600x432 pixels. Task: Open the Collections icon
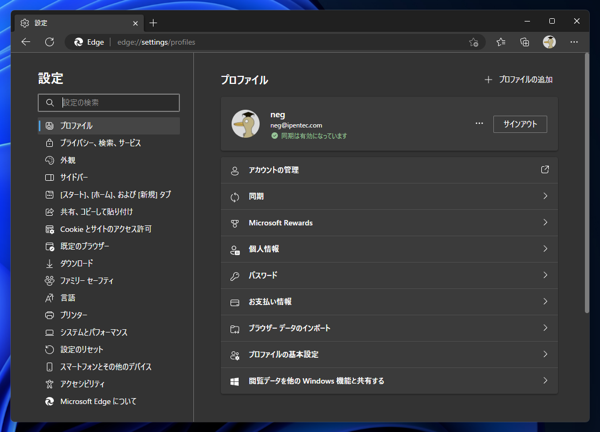(x=525, y=42)
